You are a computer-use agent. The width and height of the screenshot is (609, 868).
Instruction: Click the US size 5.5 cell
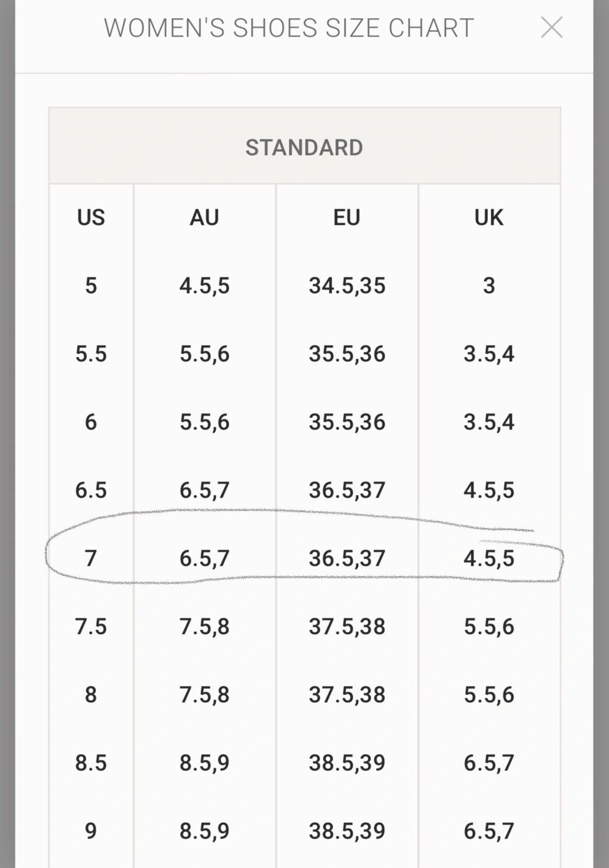[91, 354]
